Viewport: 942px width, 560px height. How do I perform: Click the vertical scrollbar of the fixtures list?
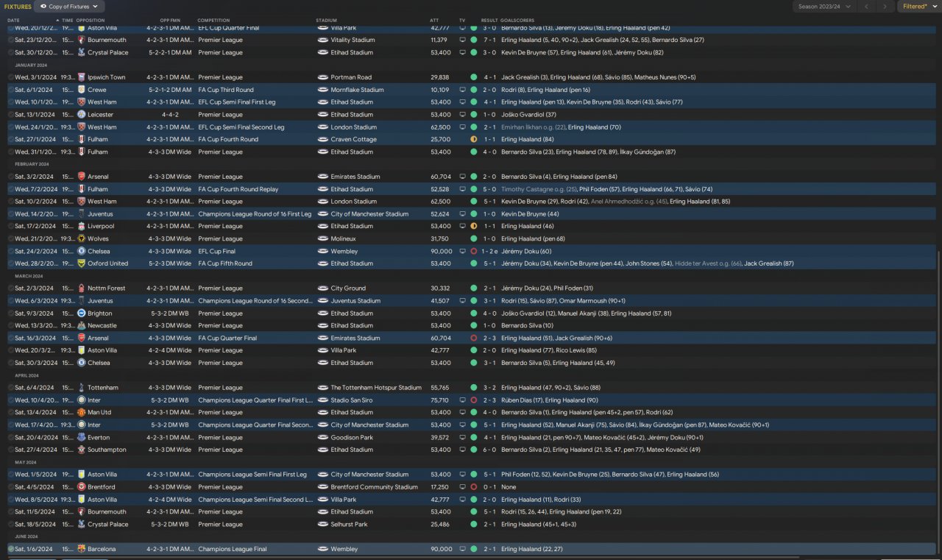[938, 401]
